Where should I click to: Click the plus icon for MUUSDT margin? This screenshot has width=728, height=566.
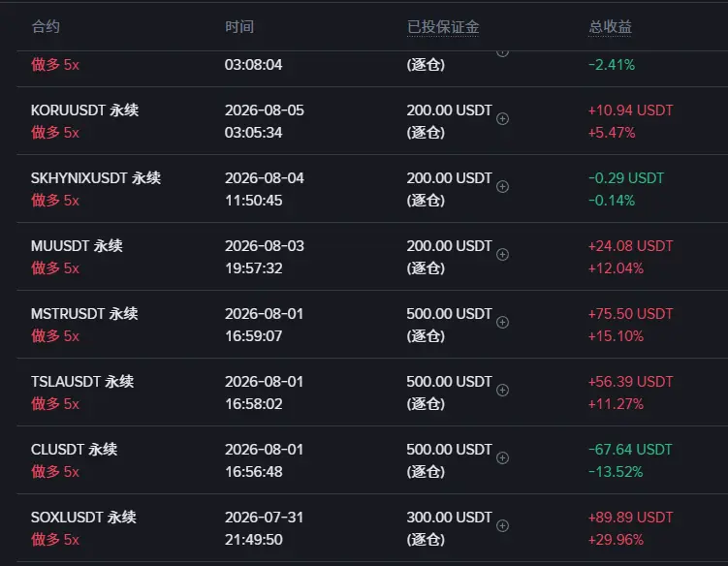click(x=502, y=255)
